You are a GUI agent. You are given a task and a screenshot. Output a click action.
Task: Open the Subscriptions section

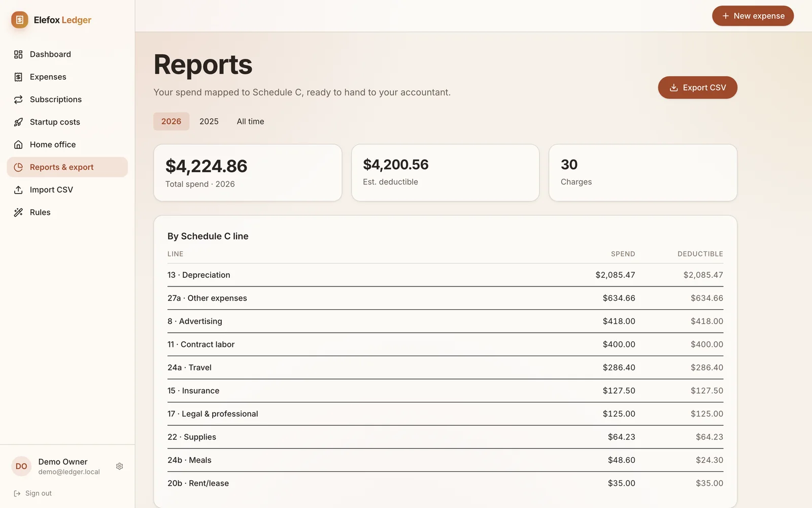[67, 100]
